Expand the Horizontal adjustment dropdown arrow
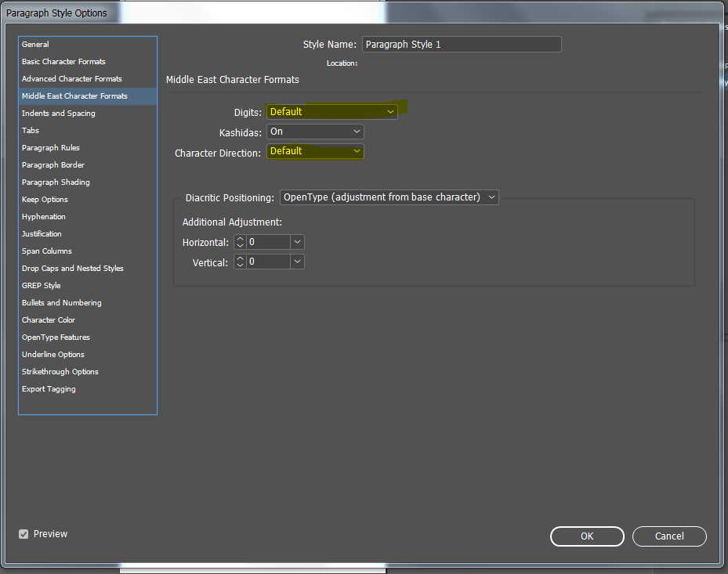The width and height of the screenshot is (728, 574). 298,242
